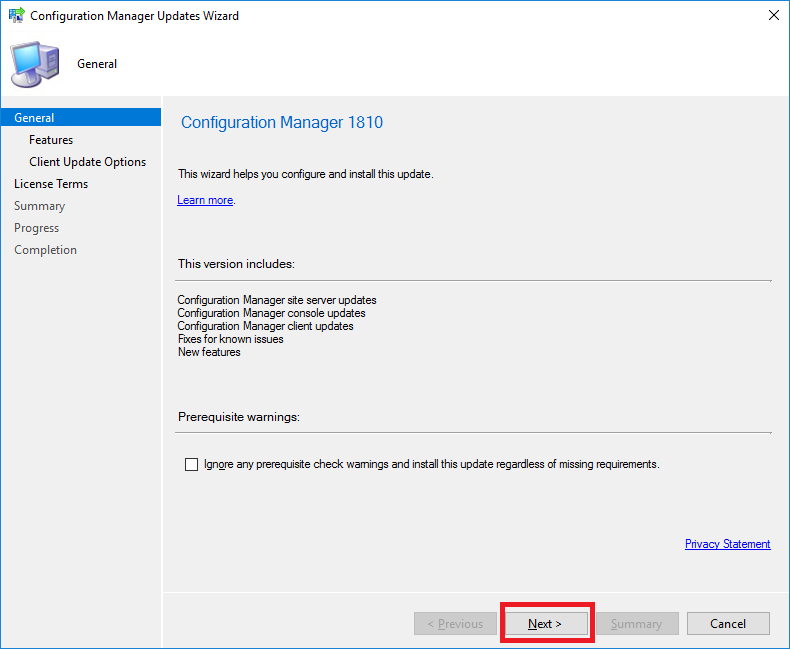This screenshot has width=790, height=649.
Task: Click the Configuration Manager 1810 heading
Action: tap(282, 122)
